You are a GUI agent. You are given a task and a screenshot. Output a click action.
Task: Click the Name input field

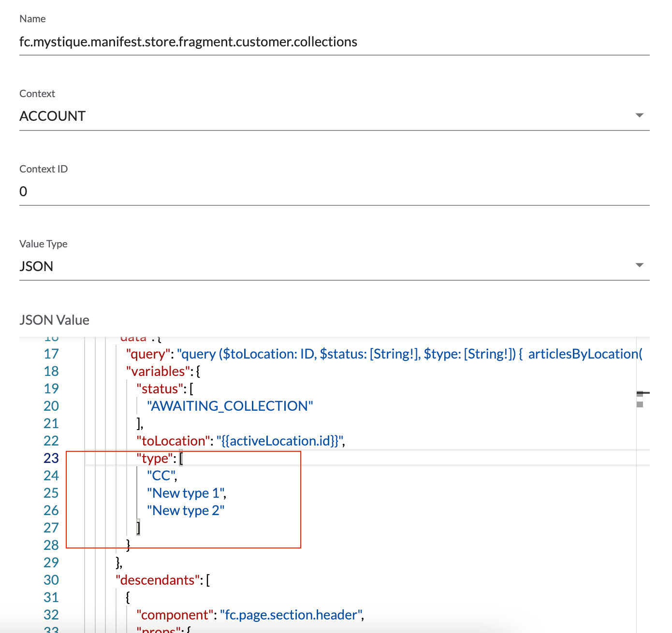tap(334, 42)
